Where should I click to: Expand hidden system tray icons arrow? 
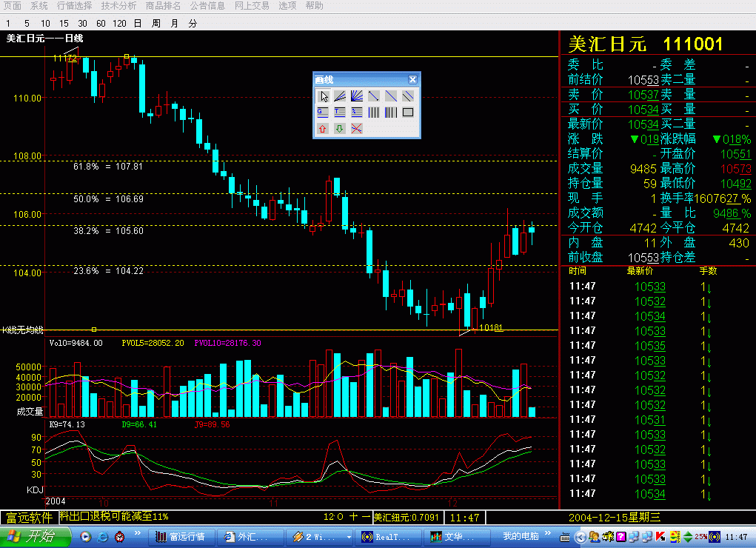(x=581, y=537)
